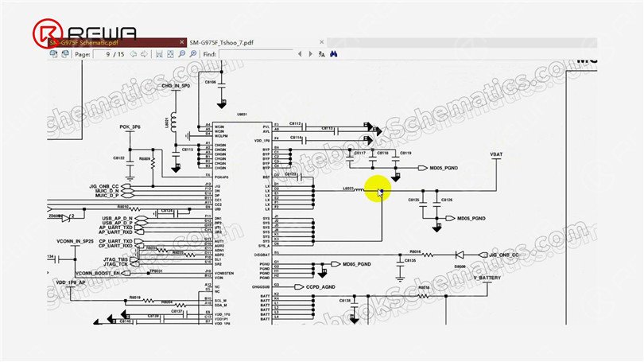Click the page number input field

tap(102, 54)
